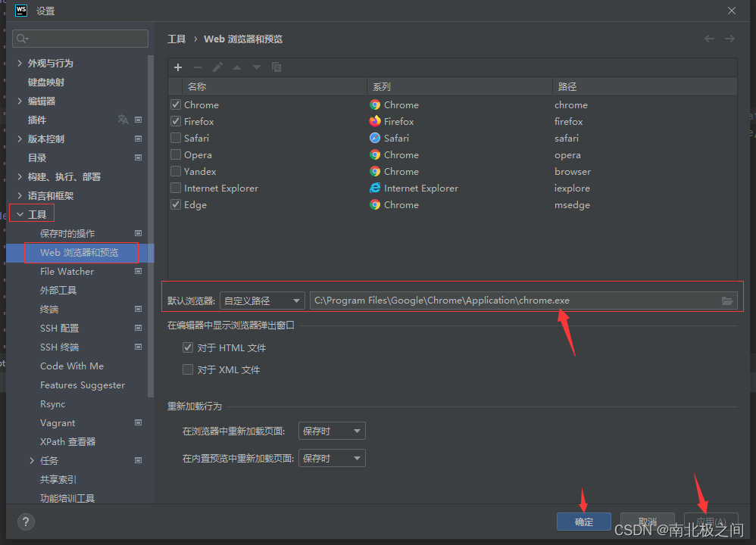Screen dimensions: 756x545
Task: Move browser down with down arrow
Action: coord(257,67)
